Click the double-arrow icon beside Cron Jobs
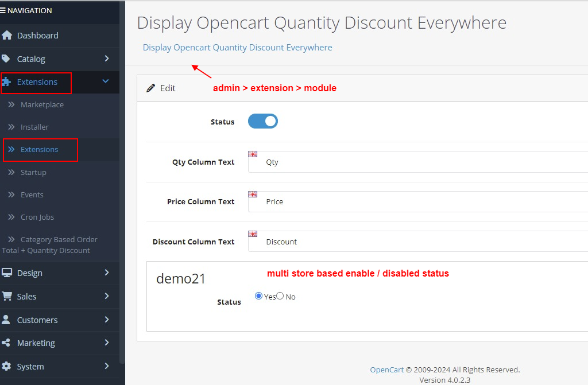Image resolution: width=588 pixels, height=385 pixels. pyautogui.click(x=11, y=217)
